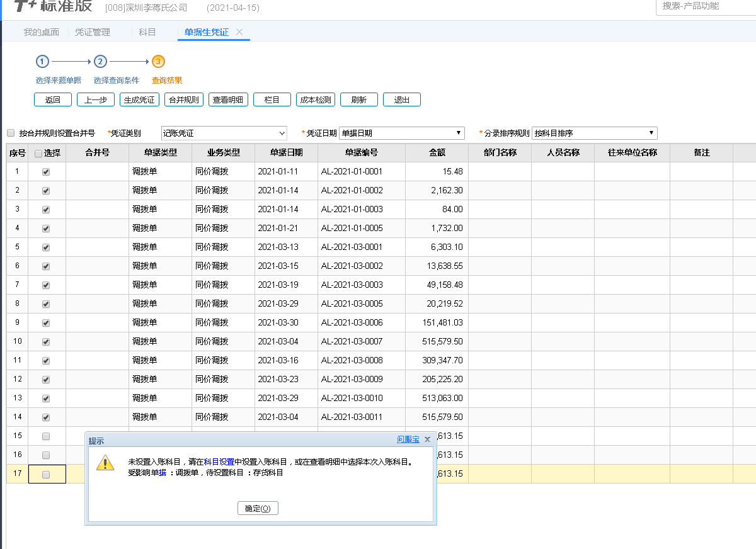
Task: Uncheck the row for AL-2021-03-0006
Action: click(x=46, y=323)
